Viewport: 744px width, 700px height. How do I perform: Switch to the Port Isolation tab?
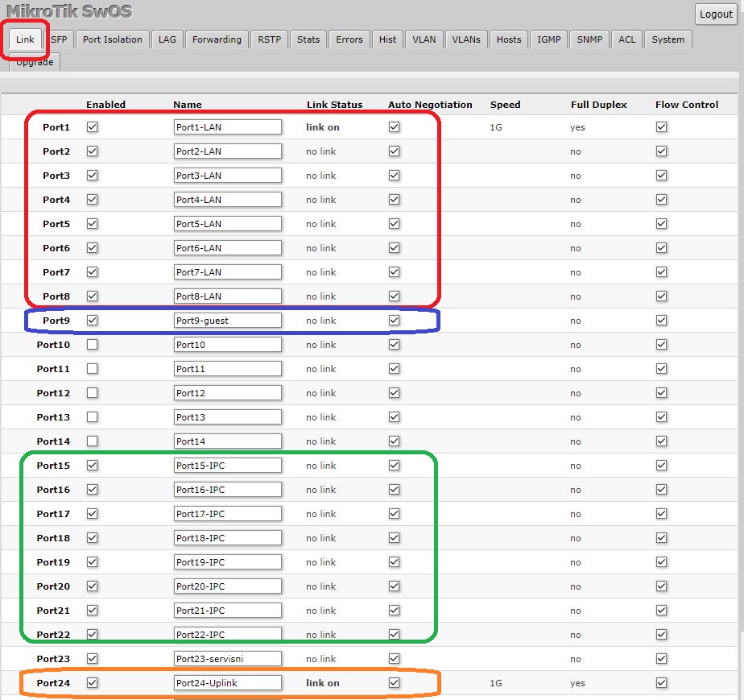(x=112, y=39)
